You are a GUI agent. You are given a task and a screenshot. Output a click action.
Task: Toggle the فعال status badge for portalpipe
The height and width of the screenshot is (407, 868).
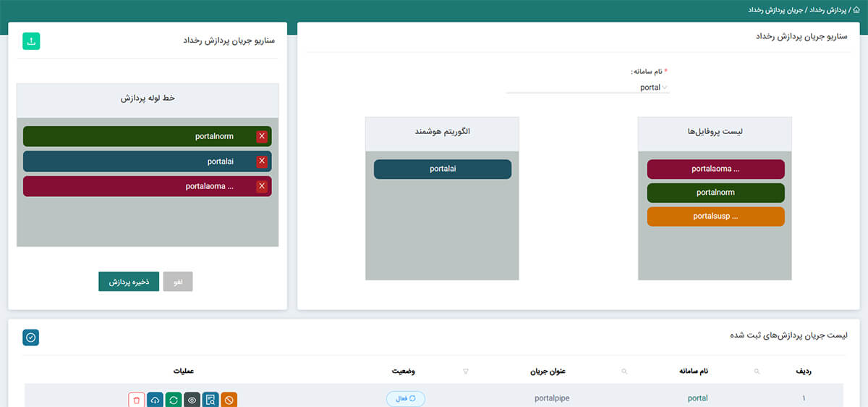pyautogui.click(x=406, y=399)
